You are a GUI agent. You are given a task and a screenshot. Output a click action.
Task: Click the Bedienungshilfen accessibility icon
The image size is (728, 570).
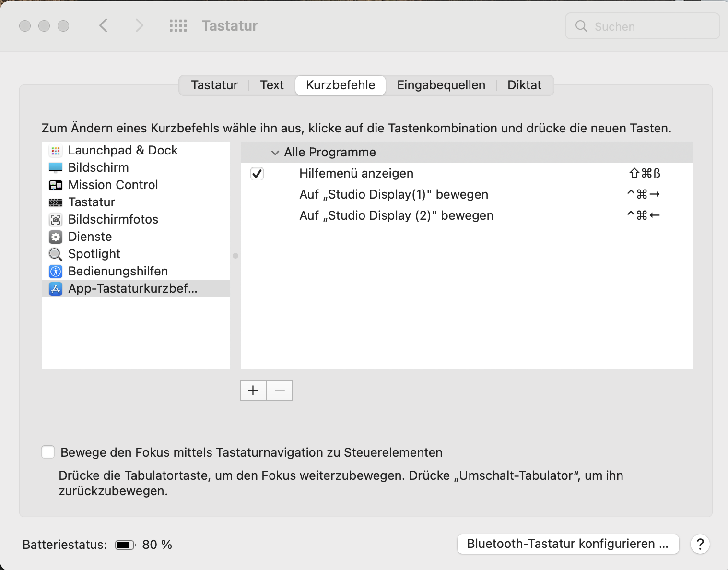(56, 272)
